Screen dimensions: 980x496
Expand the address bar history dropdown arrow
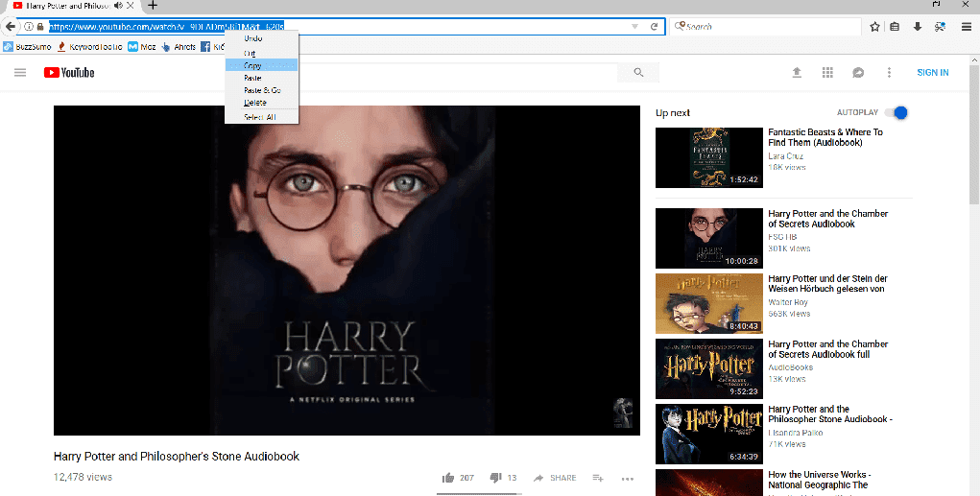635,27
